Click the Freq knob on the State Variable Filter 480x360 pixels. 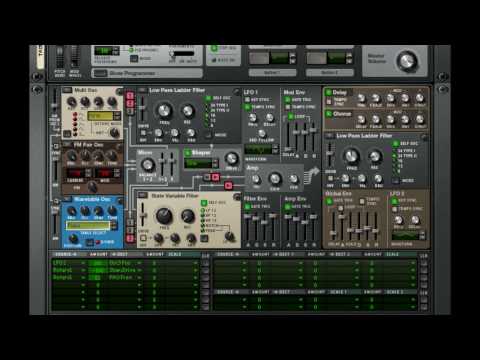pyautogui.click(x=164, y=216)
